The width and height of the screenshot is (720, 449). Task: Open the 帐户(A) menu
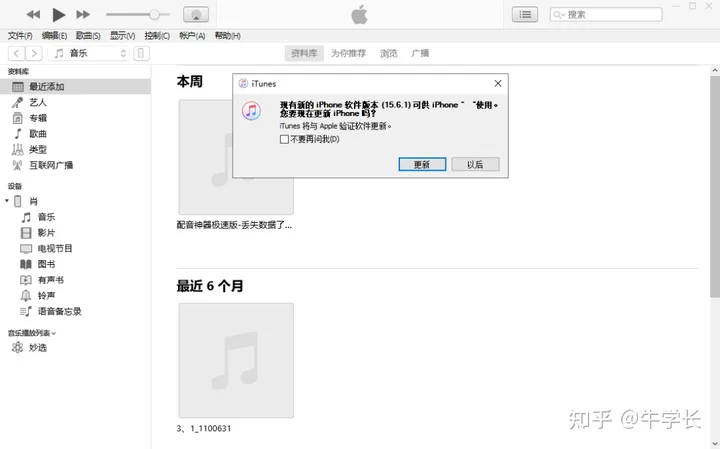pos(192,36)
